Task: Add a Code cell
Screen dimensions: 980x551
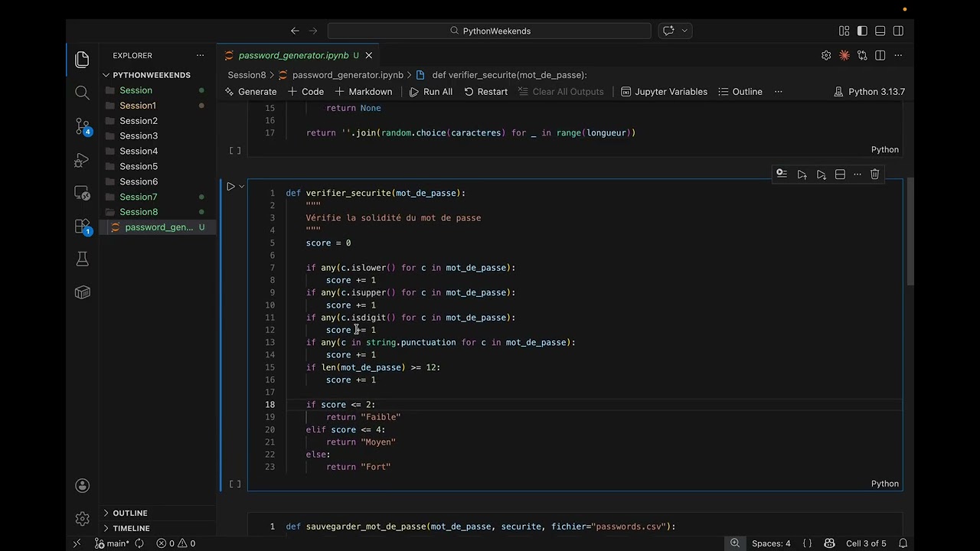Action: click(306, 91)
